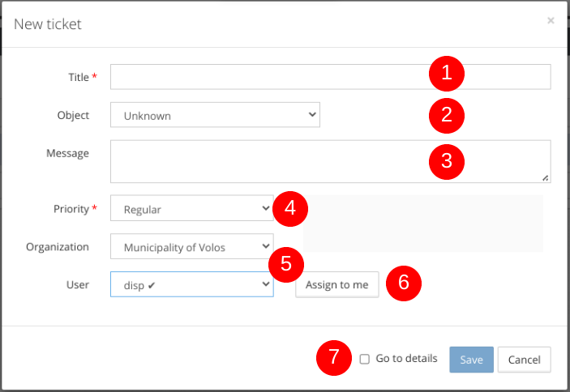
Task: Expand the Priority dropdown set to Regular
Action: pyautogui.click(x=191, y=209)
